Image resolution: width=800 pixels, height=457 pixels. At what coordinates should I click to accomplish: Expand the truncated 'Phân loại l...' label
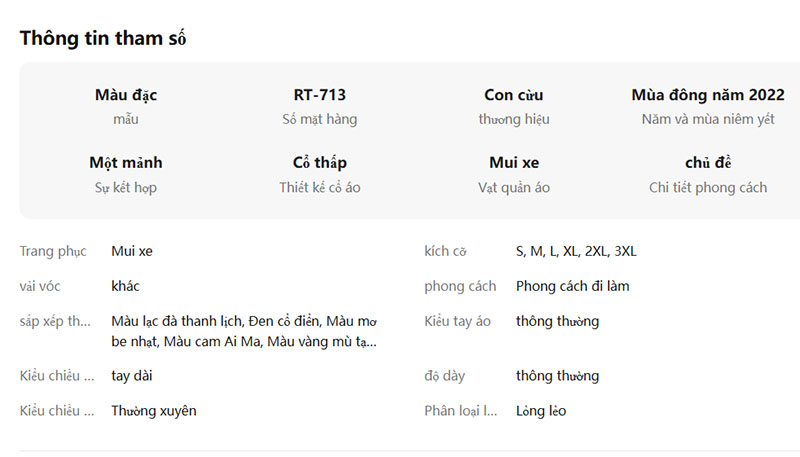tap(461, 410)
